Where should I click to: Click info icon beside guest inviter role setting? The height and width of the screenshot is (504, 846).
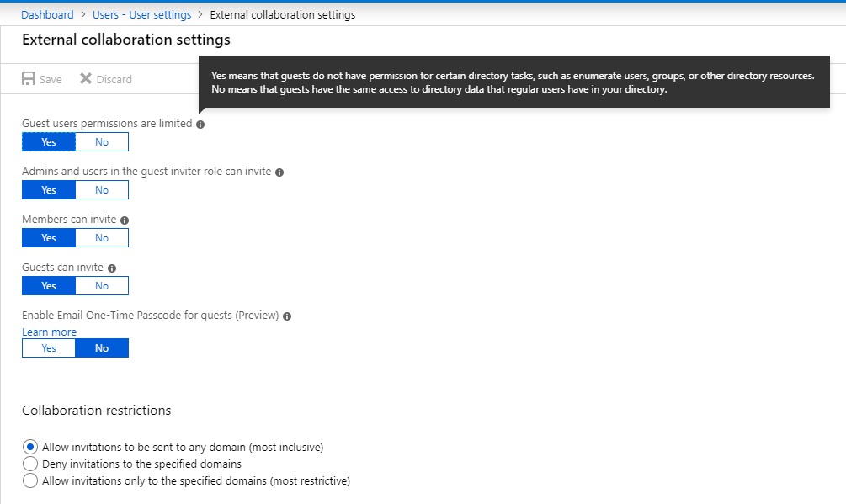click(279, 172)
